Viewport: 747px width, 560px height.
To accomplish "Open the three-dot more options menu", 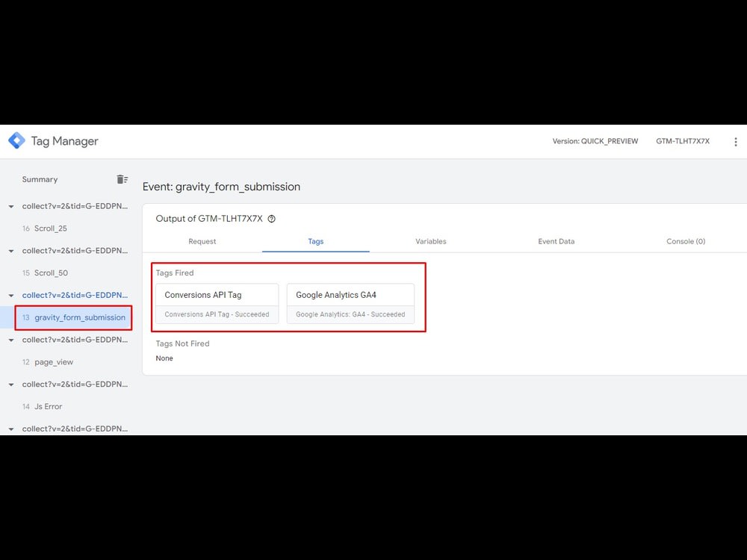I will click(x=736, y=141).
